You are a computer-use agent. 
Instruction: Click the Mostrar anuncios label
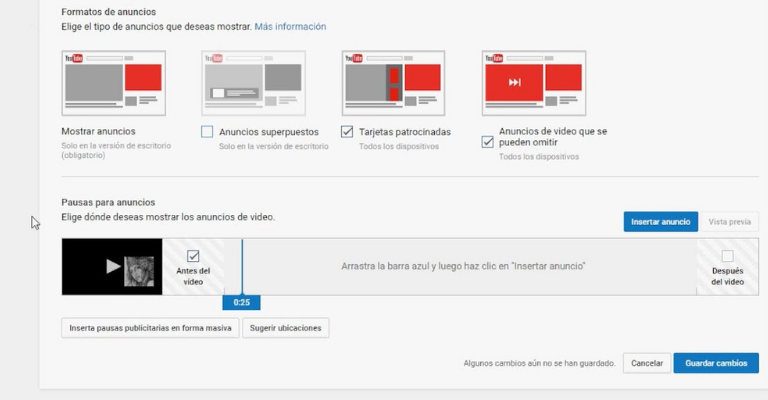(x=98, y=131)
